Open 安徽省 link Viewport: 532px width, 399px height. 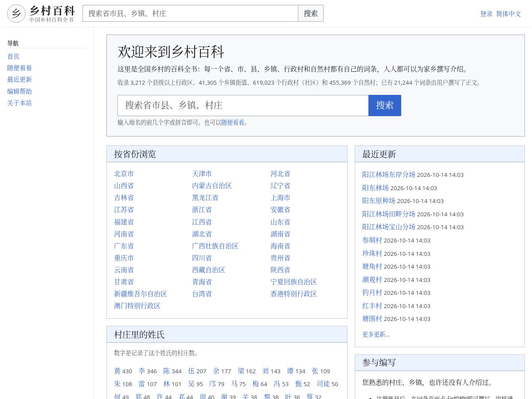click(x=281, y=209)
